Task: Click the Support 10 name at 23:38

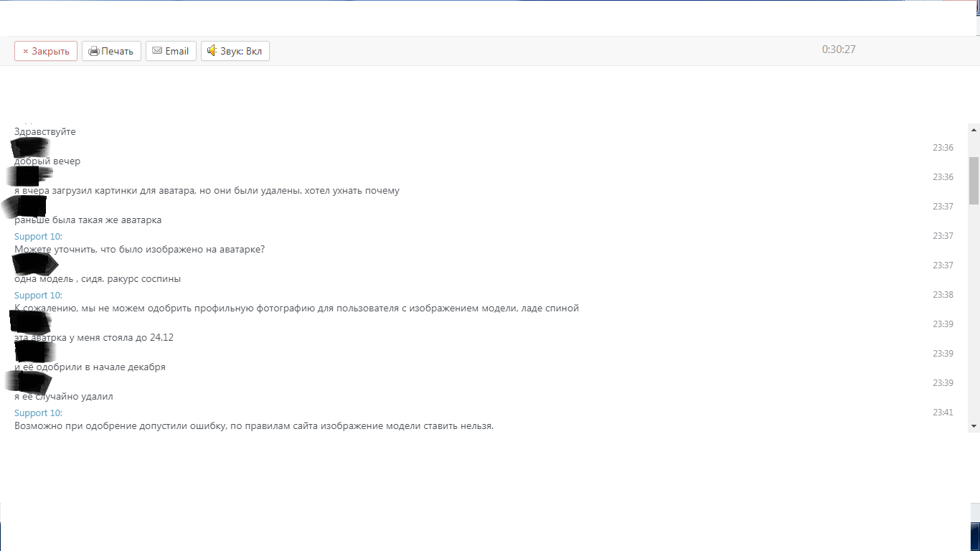Action: coord(38,295)
